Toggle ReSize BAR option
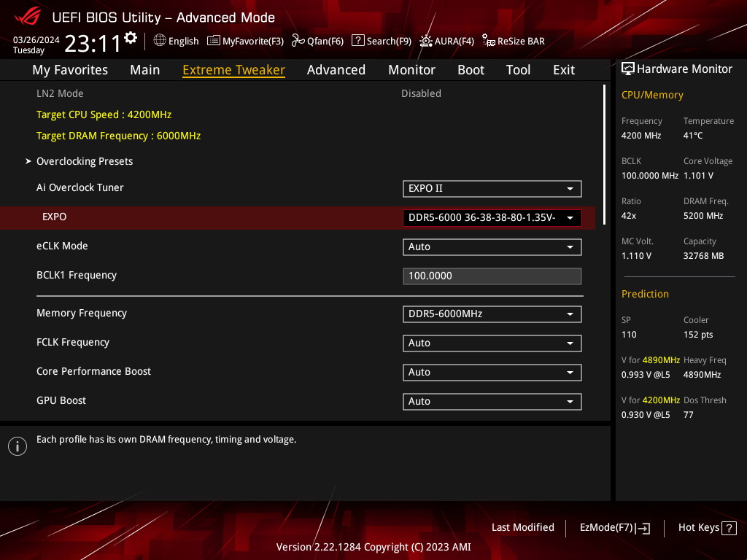 pyautogui.click(x=513, y=41)
